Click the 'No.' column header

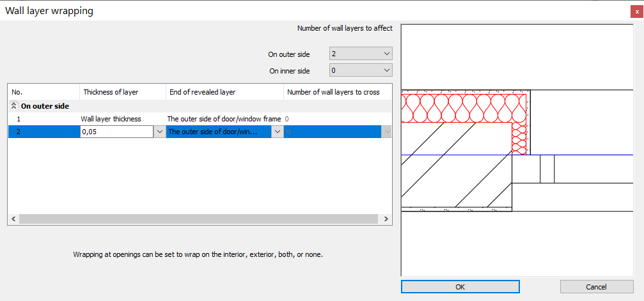43,92
